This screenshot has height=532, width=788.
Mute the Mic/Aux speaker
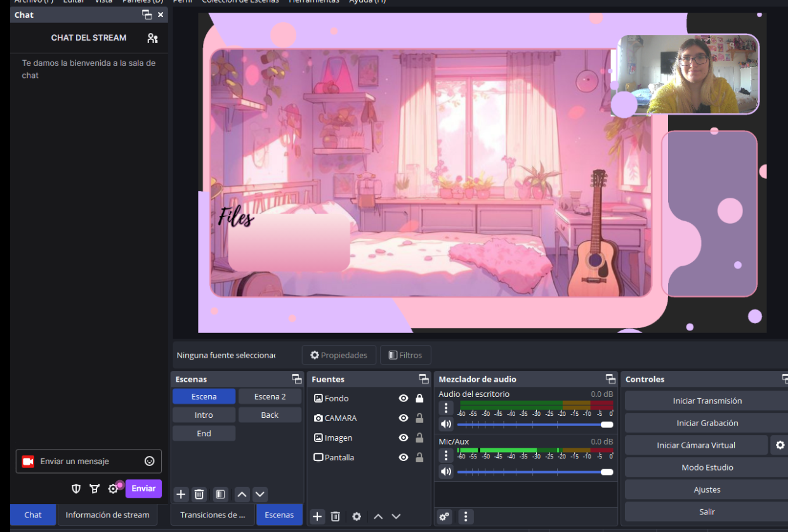[x=446, y=472]
